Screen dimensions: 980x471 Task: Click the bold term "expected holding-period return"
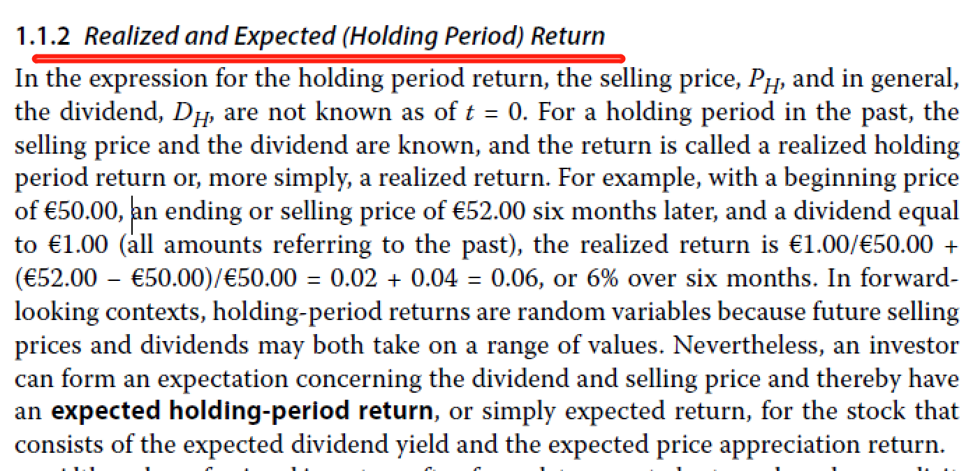[242, 411]
